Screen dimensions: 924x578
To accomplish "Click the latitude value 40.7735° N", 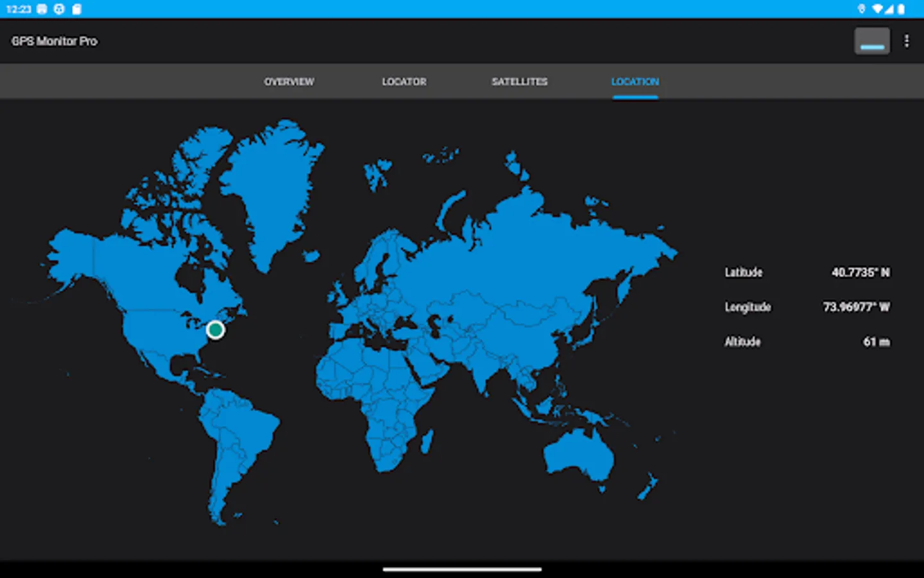I will [860, 272].
